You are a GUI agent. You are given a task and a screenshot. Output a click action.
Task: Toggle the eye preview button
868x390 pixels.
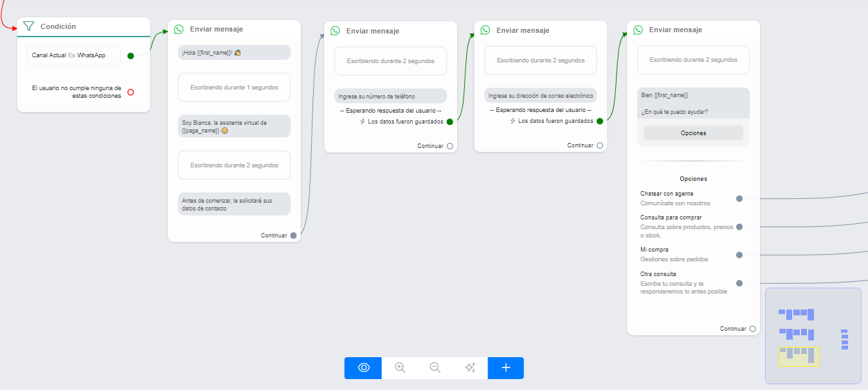click(x=363, y=367)
